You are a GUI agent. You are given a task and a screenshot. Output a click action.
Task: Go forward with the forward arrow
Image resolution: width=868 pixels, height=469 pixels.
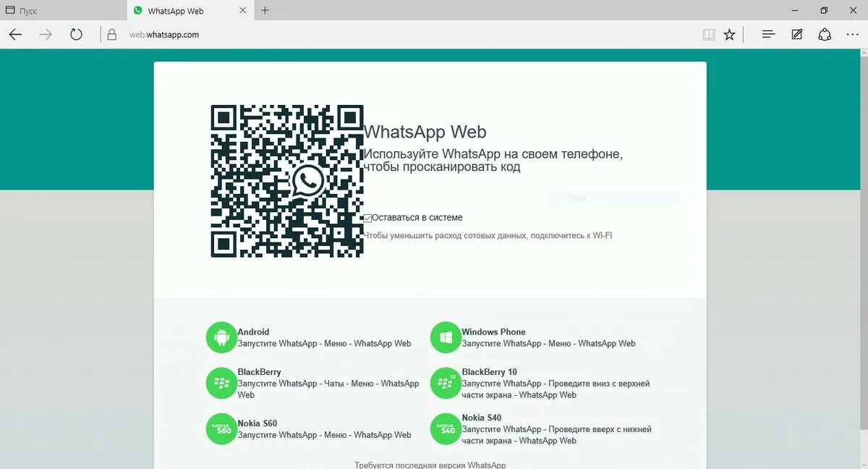46,34
